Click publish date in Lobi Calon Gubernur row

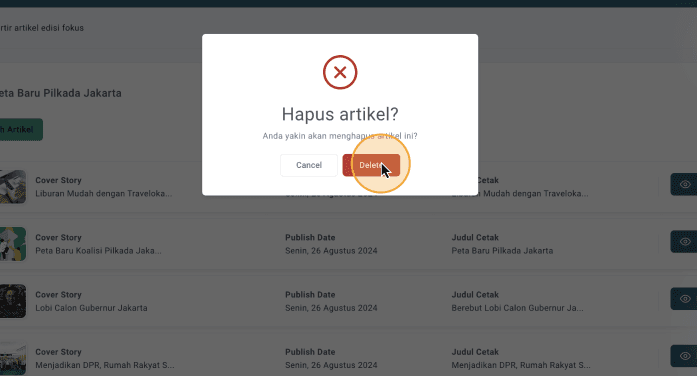331,308
